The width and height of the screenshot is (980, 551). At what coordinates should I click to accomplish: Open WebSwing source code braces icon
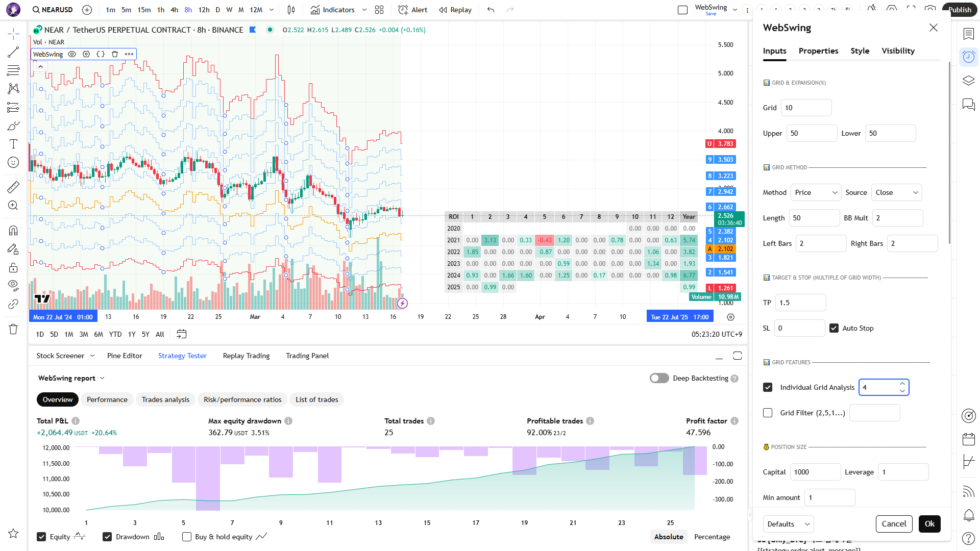[101, 54]
